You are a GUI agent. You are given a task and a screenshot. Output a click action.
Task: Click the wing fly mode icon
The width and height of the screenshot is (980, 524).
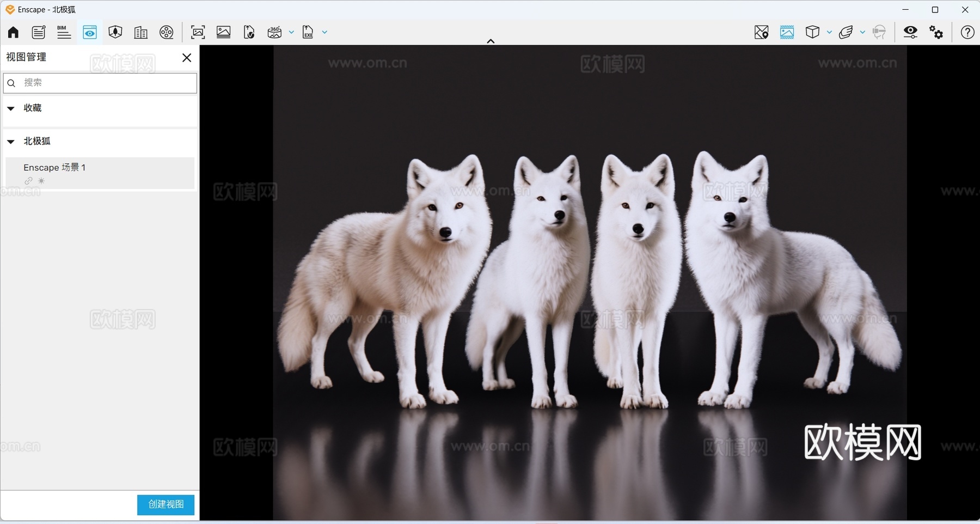[846, 32]
